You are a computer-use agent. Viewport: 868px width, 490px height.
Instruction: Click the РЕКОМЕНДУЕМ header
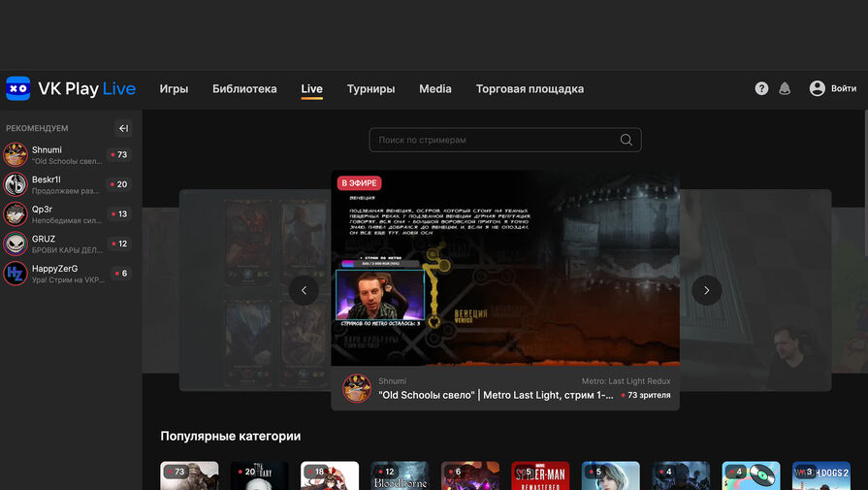37,128
